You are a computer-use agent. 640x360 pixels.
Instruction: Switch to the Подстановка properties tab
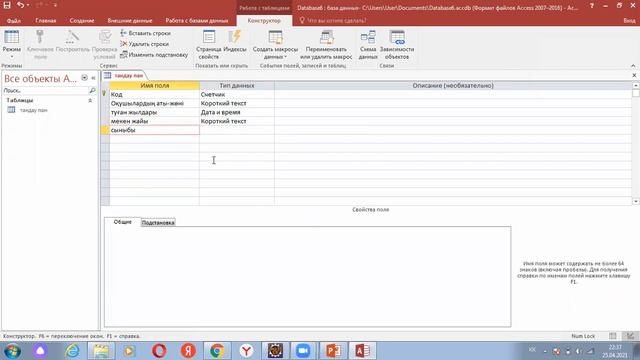pos(158,222)
